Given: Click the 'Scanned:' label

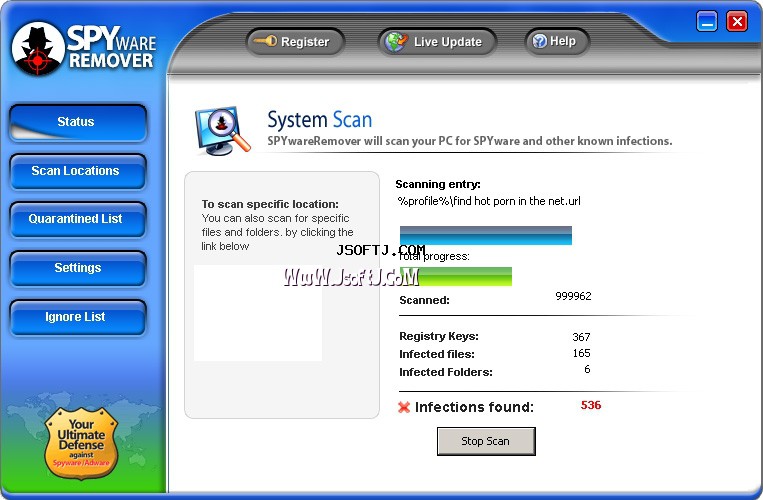Looking at the screenshot, I should tap(424, 300).
